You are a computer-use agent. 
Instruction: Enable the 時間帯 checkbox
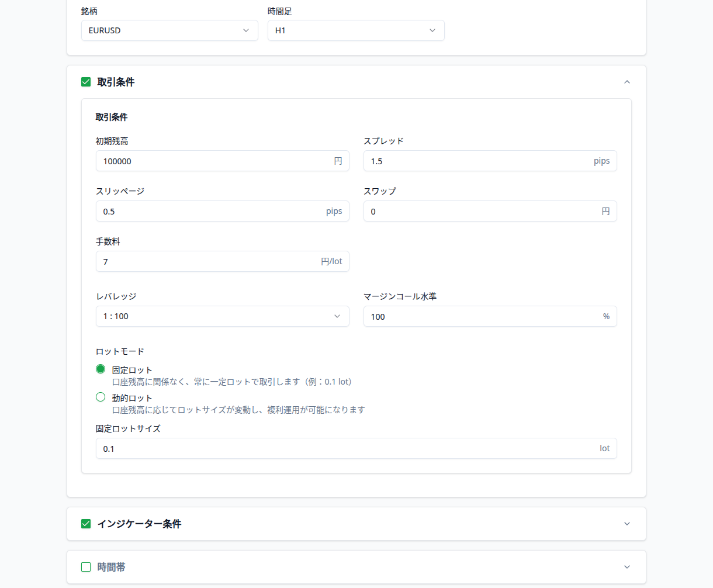[86, 567]
